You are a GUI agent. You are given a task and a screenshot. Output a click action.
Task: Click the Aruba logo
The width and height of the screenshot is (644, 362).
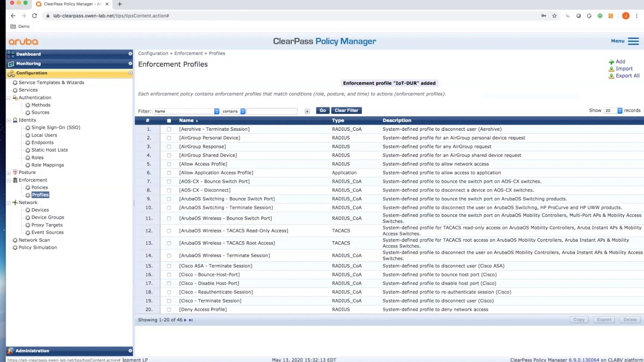point(23,42)
